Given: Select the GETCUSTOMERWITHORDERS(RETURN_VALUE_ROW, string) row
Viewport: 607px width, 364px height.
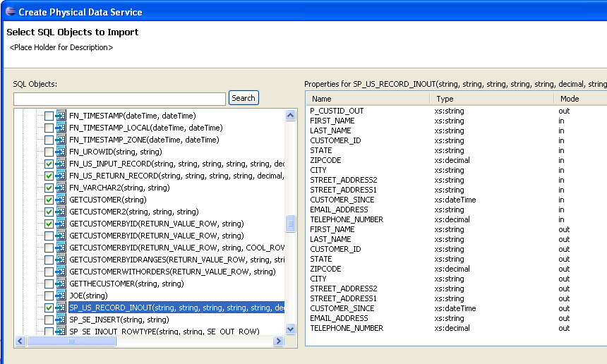Looking at the screenshot, I should (172, 272).
